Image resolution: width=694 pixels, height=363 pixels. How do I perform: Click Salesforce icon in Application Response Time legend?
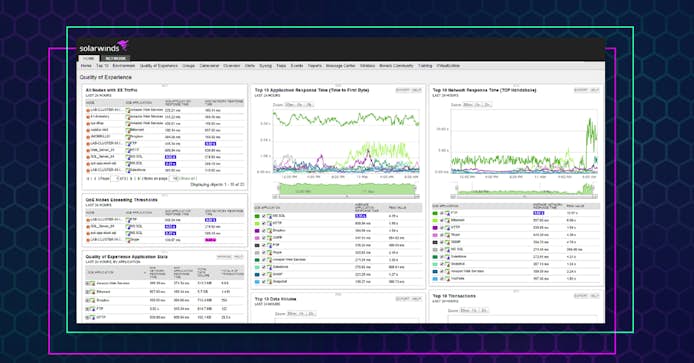coord(269,267)
